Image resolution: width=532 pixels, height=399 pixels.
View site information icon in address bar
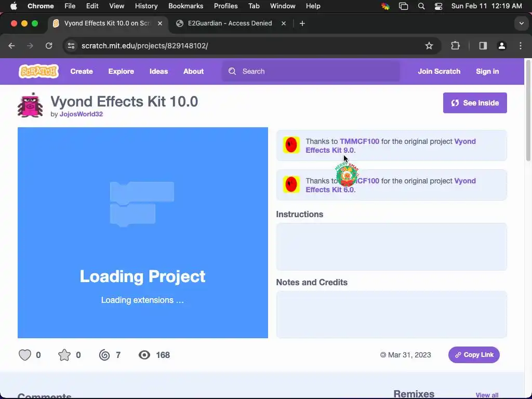tap(71, 46)
